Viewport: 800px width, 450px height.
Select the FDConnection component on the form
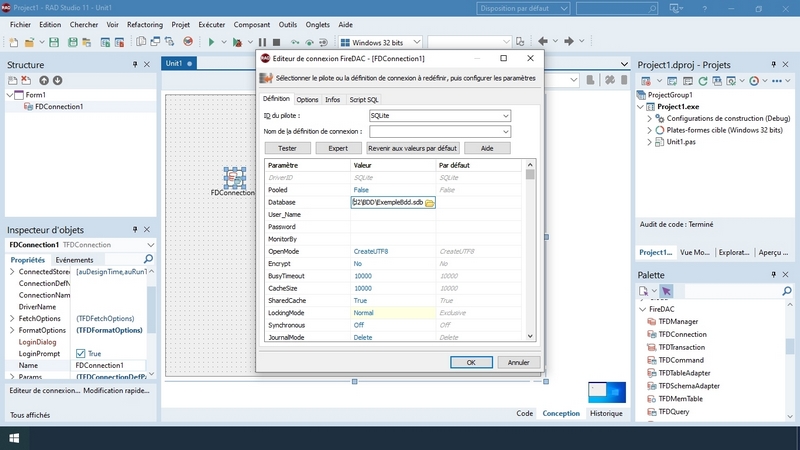click(234, 178)
